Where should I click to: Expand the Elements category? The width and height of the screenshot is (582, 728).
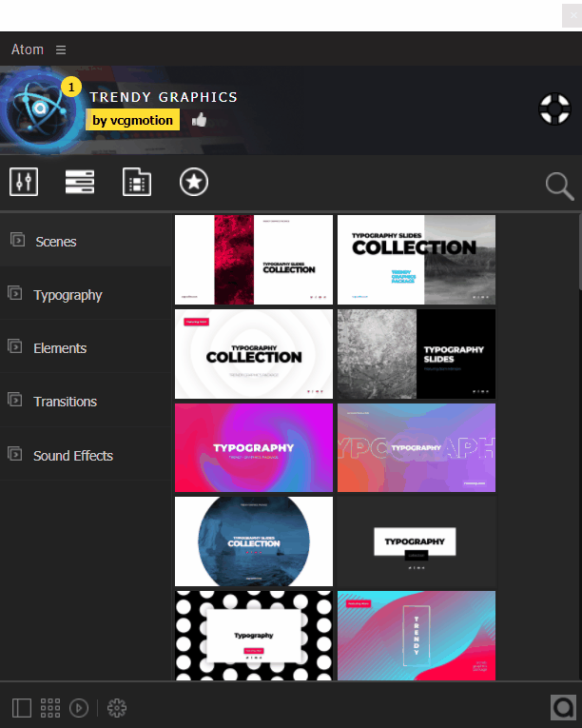[x=59, y=348]
